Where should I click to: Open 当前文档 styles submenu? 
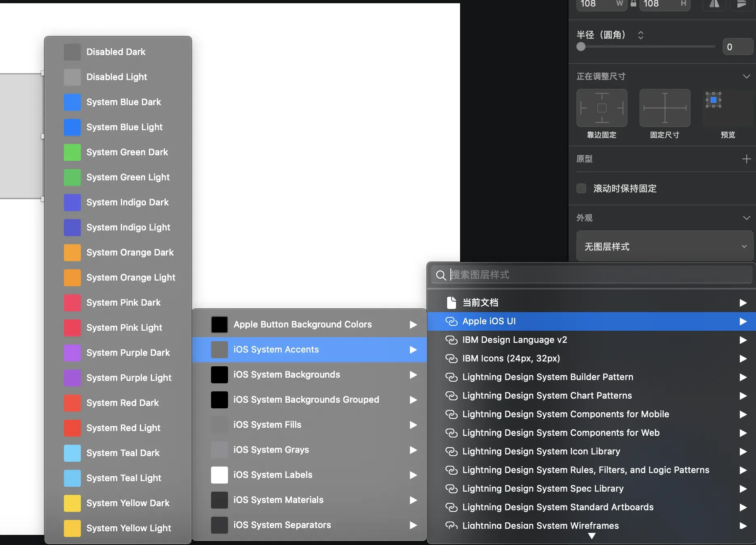tap(591, 302)
